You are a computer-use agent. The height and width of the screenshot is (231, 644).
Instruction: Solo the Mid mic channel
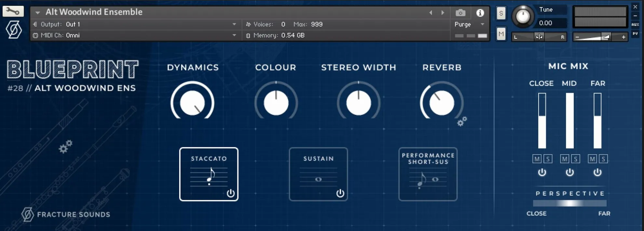tap(575, 159)
